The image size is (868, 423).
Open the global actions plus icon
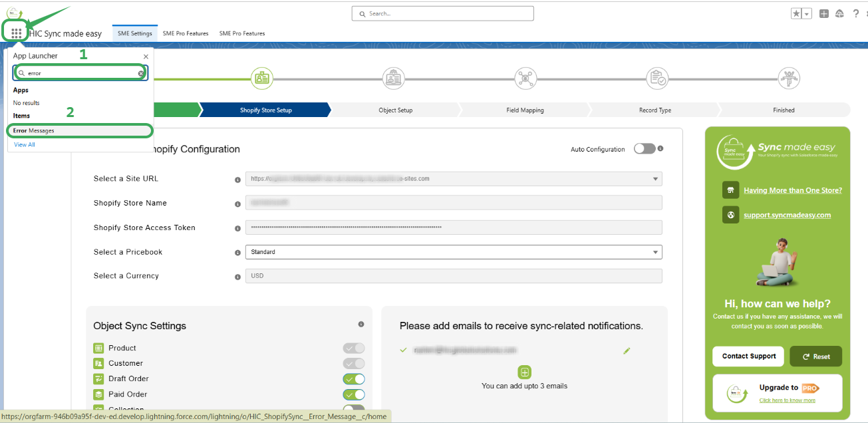[824, 13]
